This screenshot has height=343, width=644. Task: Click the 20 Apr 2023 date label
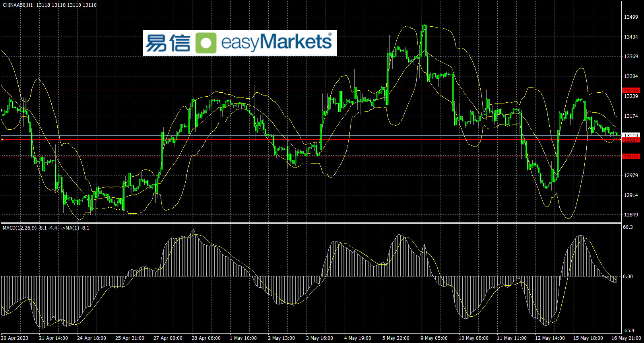(15, 338)
